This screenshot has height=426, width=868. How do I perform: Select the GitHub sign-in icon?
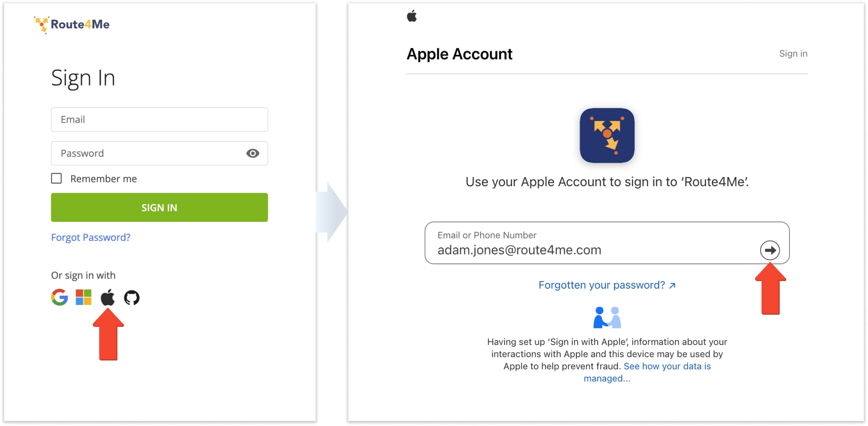pos(132,297)
